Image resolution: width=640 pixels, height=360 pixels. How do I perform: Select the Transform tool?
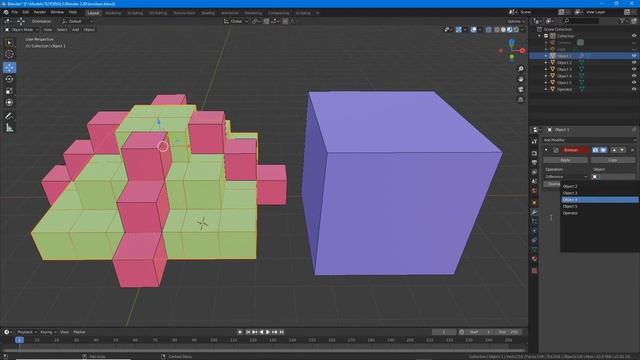point(9,102)
